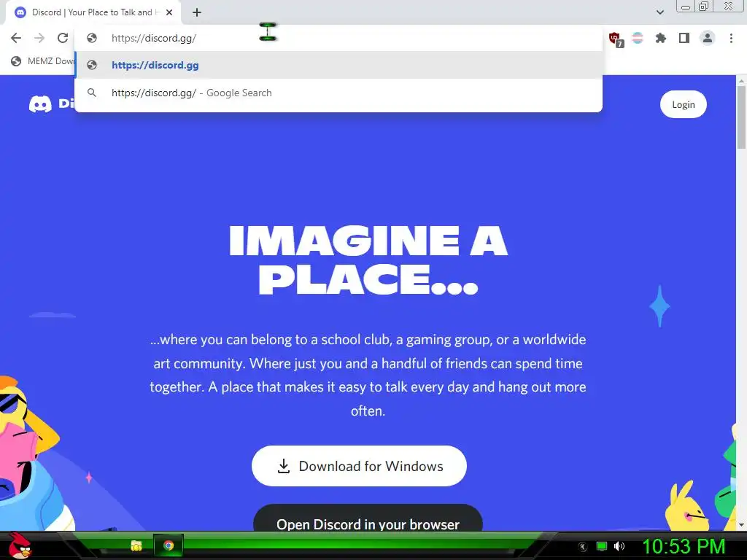Click the scrollbar down arrow
This screenshot has height=560, width=747.
[x=741, y=525]
